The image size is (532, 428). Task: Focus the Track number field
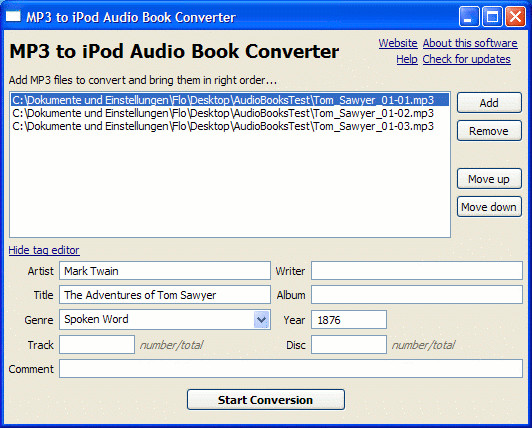[97, 345]
